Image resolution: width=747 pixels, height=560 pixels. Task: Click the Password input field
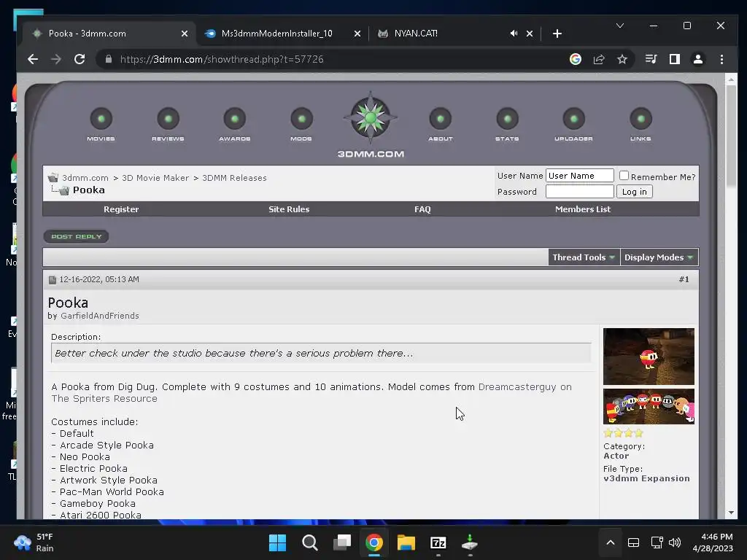tap(579, 192)
